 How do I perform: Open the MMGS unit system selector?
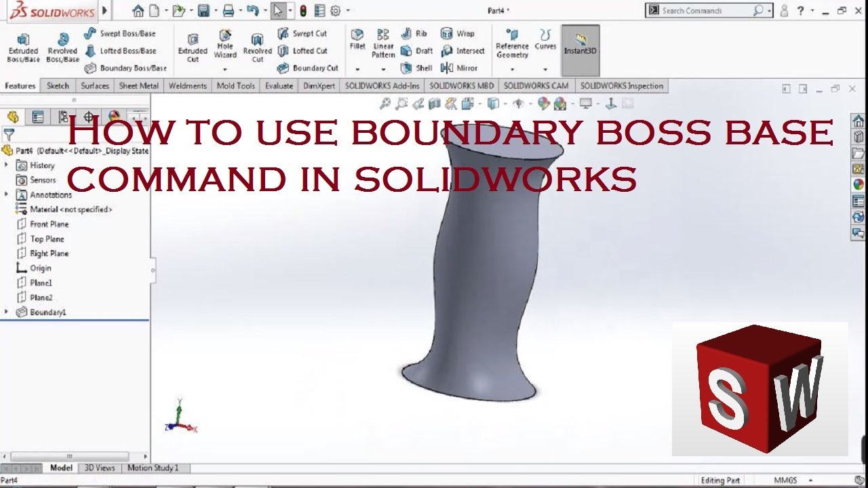pos(793,481)
